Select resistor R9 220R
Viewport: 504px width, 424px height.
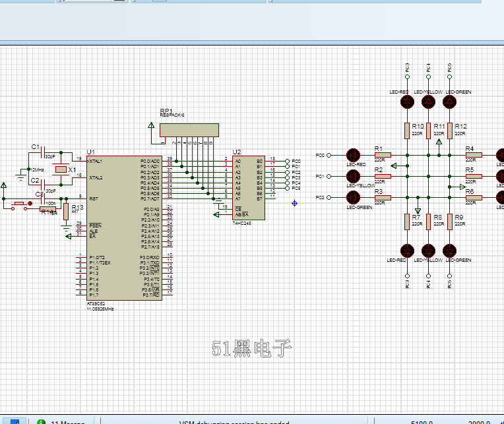tap(450, 222)
